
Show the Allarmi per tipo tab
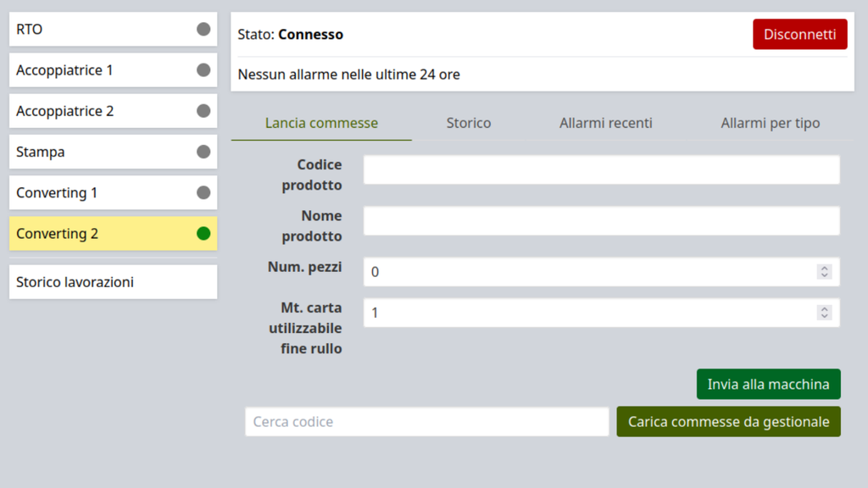771,123
